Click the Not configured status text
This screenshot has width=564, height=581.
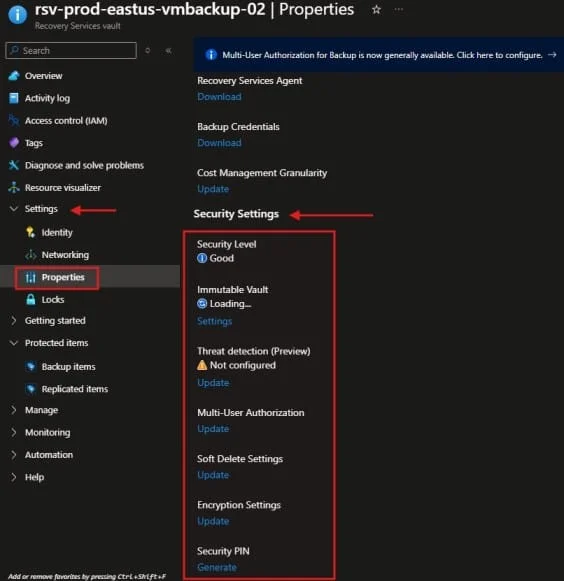pyautogui.click(x=243, y=365)
